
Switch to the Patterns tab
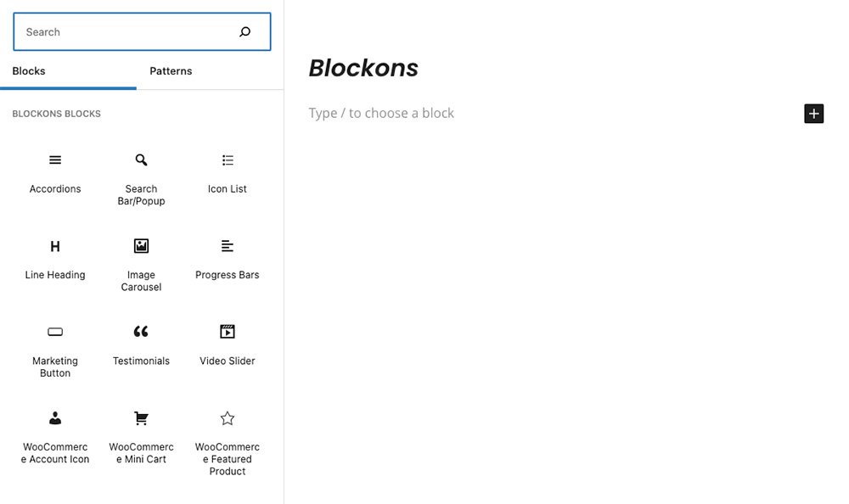(x=171, y=71)
